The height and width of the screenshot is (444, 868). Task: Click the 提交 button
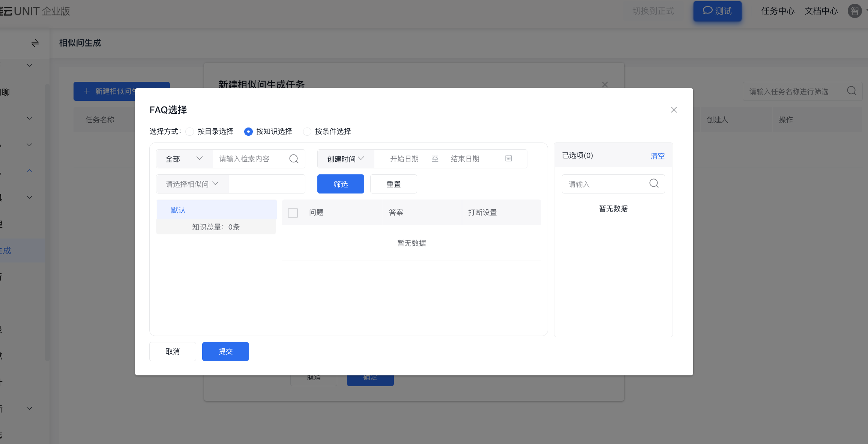[x=225, y=351]
